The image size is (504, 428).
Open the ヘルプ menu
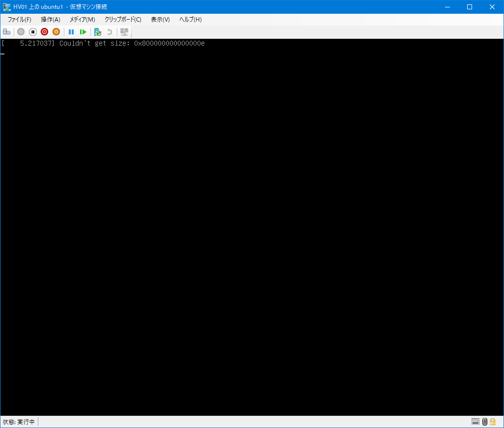(189, 19)
